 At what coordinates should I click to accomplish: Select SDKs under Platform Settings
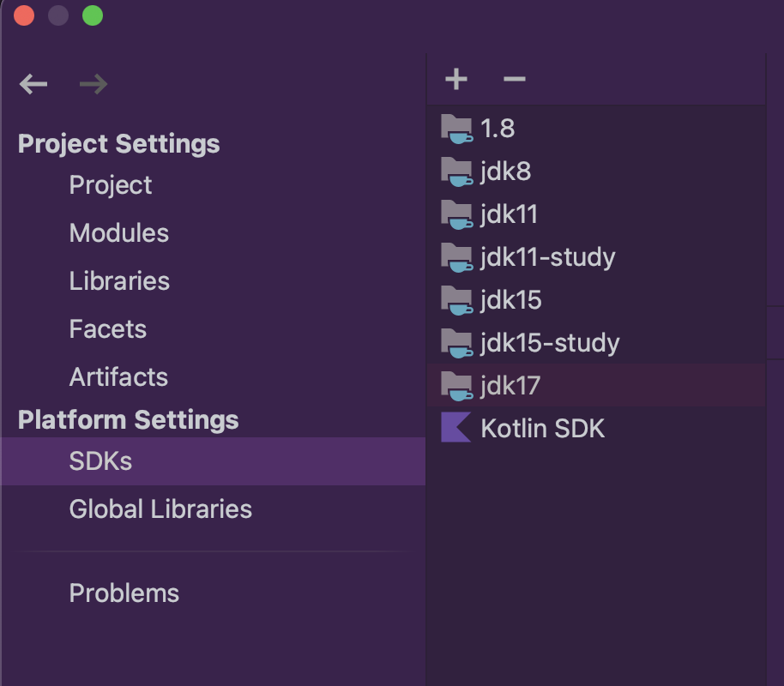pyautogui.click(x=213, y=461)
